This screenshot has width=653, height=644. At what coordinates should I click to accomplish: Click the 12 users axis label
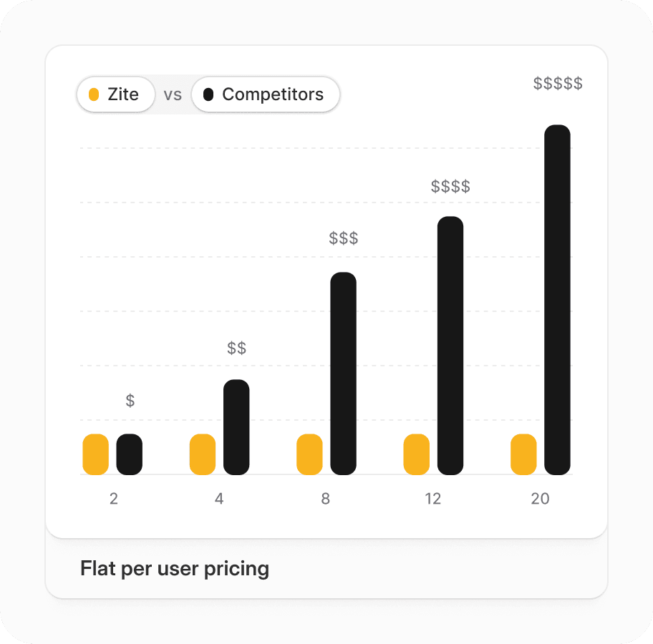432,499
